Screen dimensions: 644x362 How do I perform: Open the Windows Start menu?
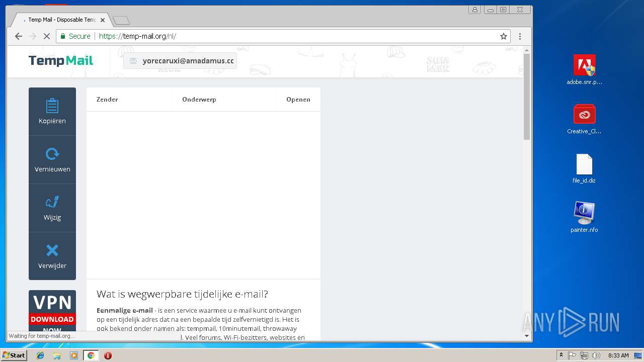click(14, 355)
